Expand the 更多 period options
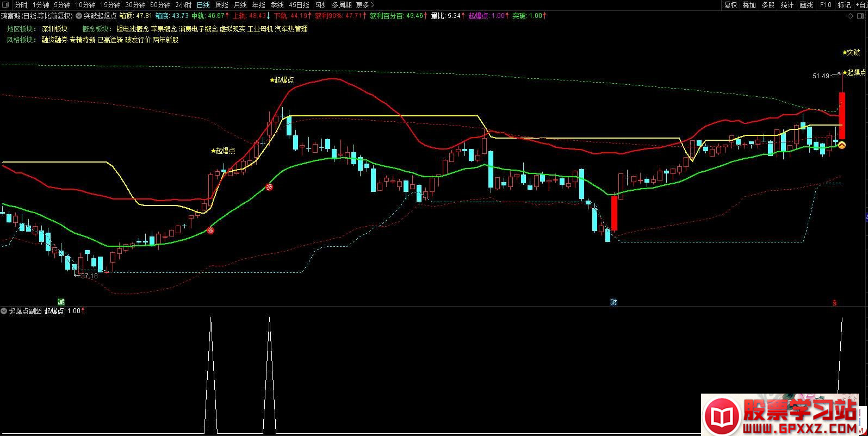 click(365, 5)
